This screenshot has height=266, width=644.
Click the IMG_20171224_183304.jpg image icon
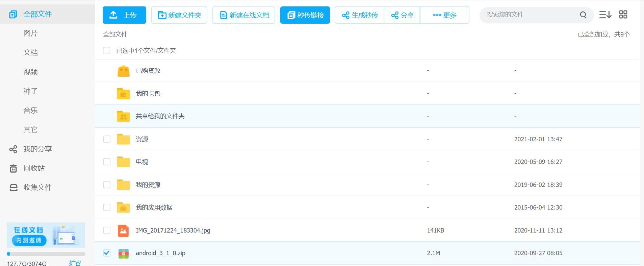(x=123, y=231)
